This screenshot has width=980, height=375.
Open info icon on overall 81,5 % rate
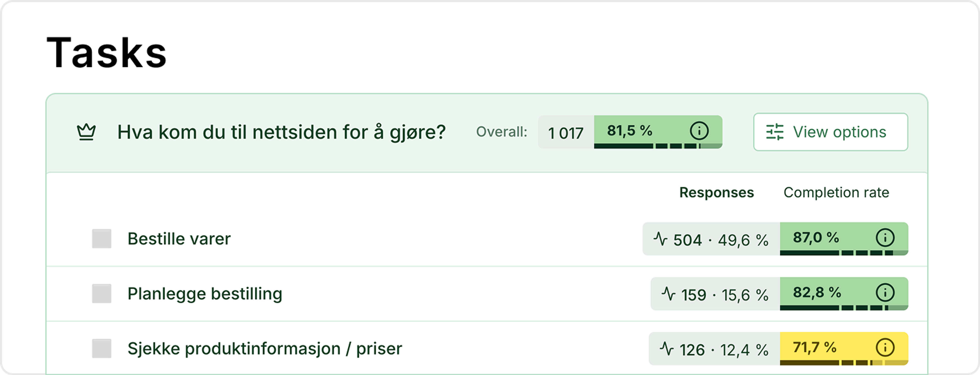click(699, 131)
